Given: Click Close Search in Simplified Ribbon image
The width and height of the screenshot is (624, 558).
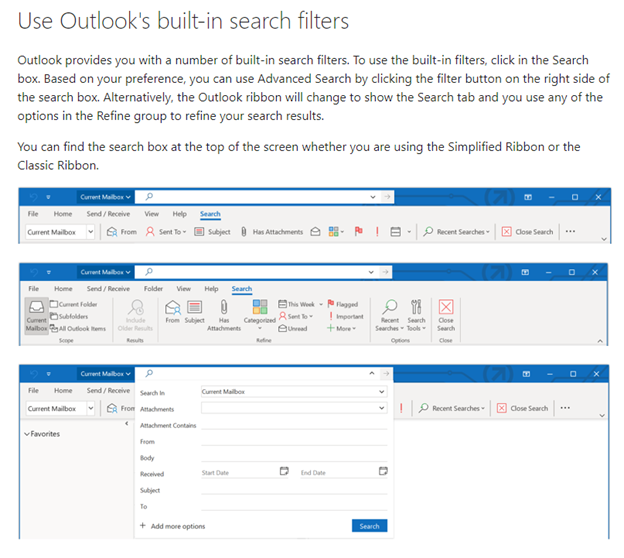Looking at the screenshot, I should pos(527,232).
